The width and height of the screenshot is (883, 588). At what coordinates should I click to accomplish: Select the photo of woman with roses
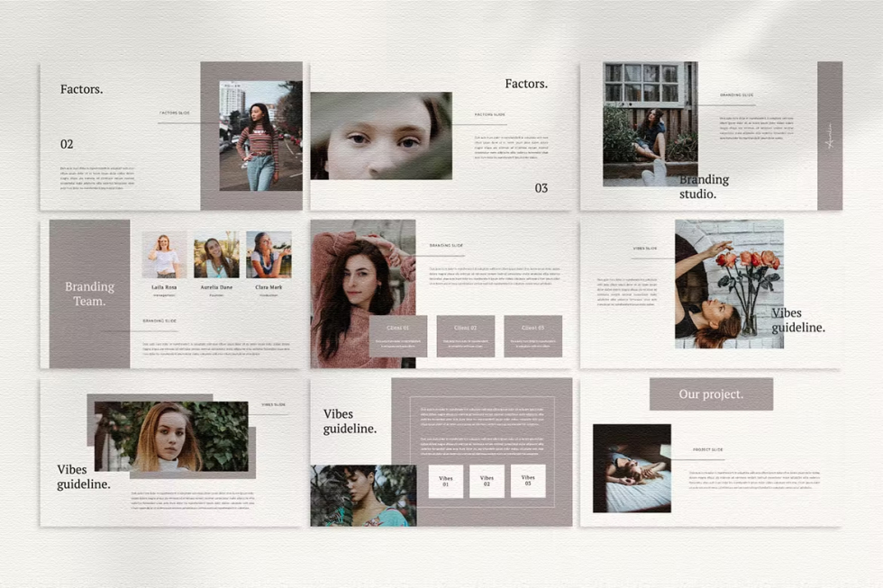point(729,284)
